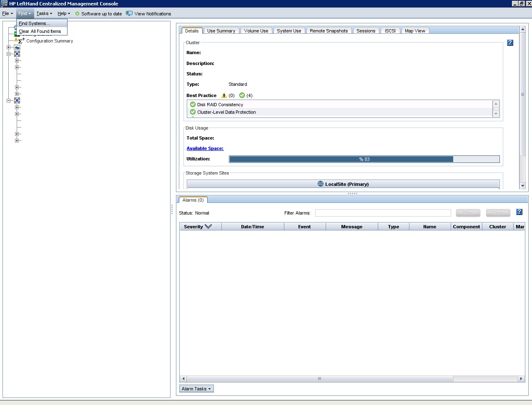Click Software up to date label
Screen dimensions: 532x405
pos(102,14)
